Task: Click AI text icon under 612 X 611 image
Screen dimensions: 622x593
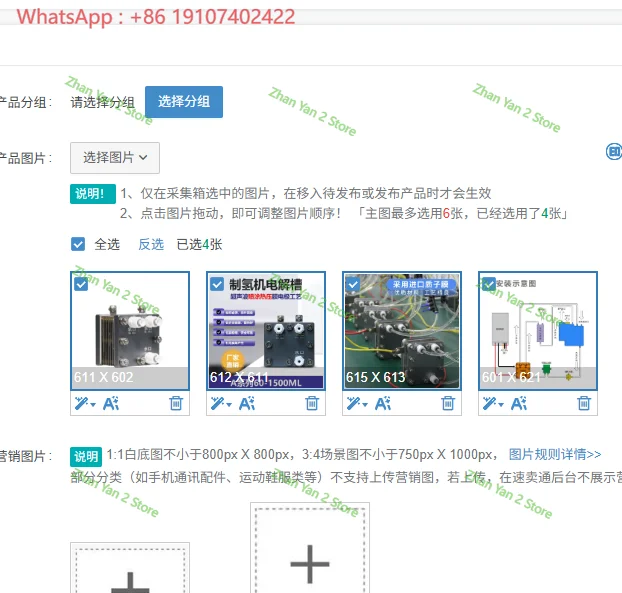Action: point(247,404)
